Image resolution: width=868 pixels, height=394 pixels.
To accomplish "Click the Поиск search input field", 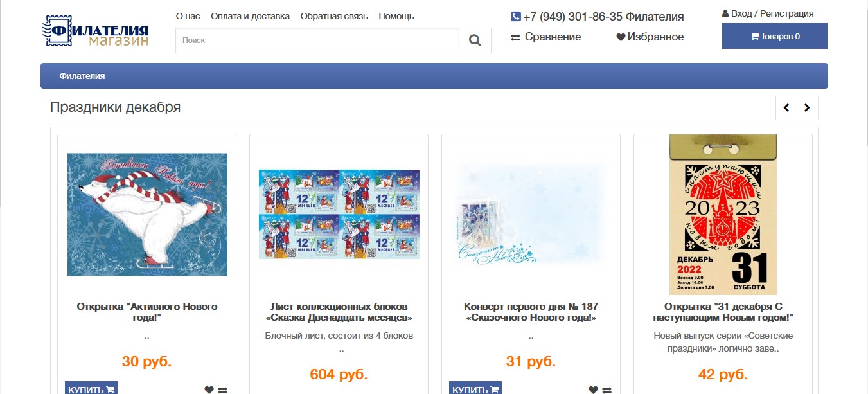I will point(317,40).
